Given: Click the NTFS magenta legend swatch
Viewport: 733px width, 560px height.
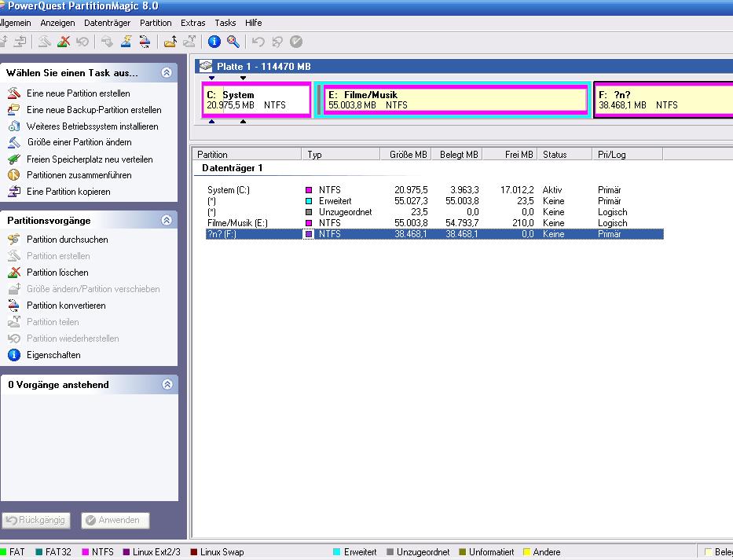Looking at the screenshot, I should coord(86,552).
